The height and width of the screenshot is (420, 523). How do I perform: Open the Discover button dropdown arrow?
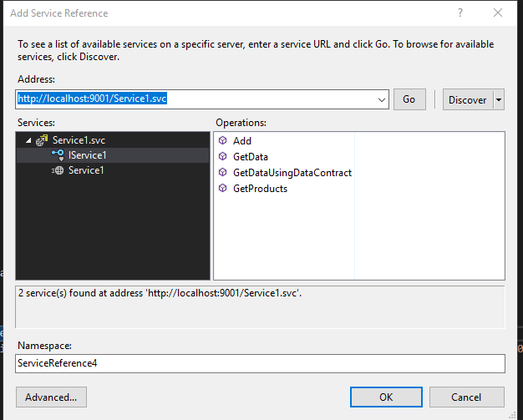[499, 99]
